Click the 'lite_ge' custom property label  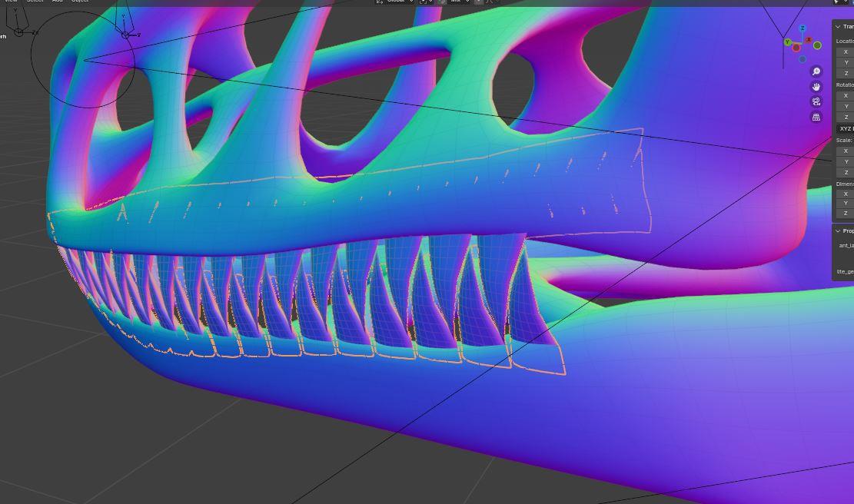coord(846,272)
